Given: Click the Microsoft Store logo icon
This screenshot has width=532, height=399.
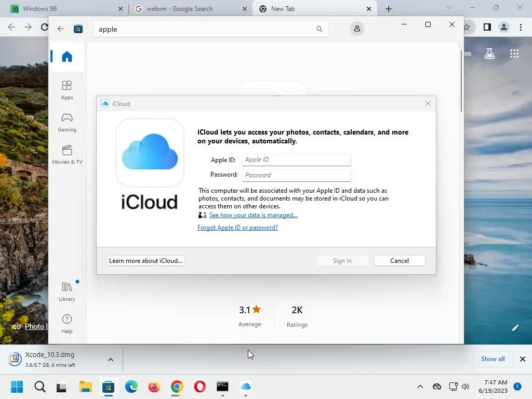Looking at the screenshot, I should (x=78, y=29).
